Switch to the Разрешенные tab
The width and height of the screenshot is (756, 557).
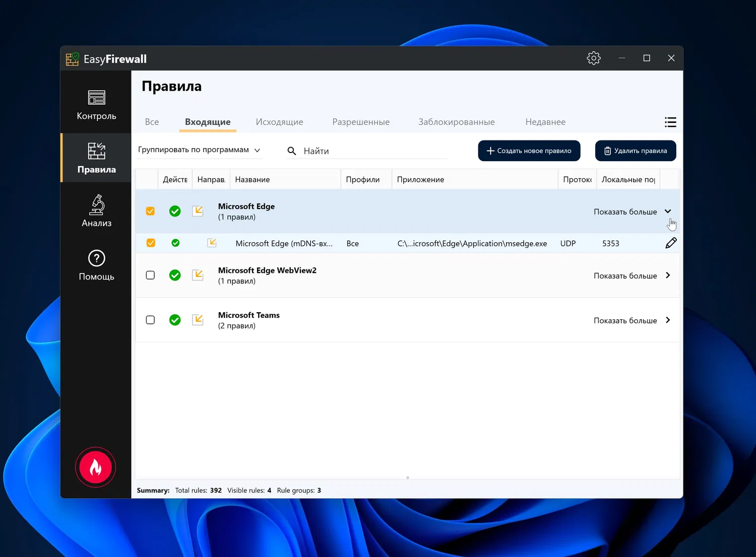pyautogui.click(x=361, y=122)
